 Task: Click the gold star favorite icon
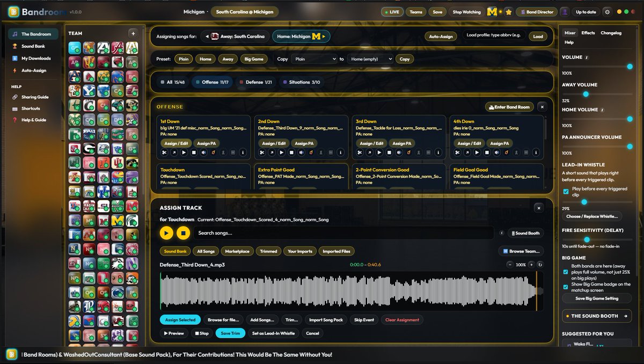[508, 12]
